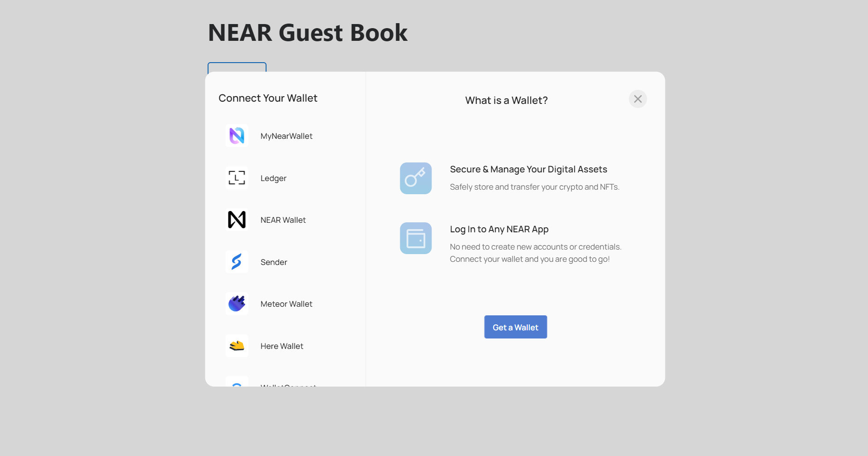
Task: Click the wallet icon beside Log In
Action: click(x=416, y=238)
